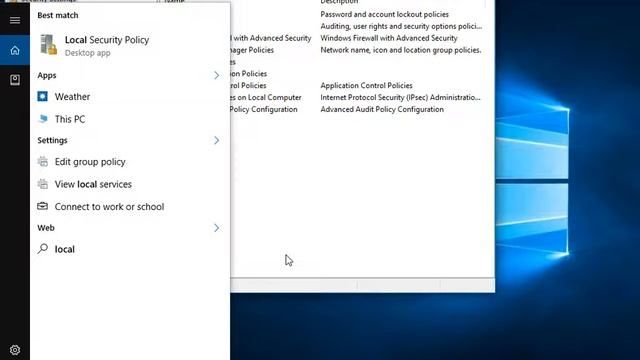
Task: Select Advanced Audit Policy Configuration description
Action: coord(382,109)
